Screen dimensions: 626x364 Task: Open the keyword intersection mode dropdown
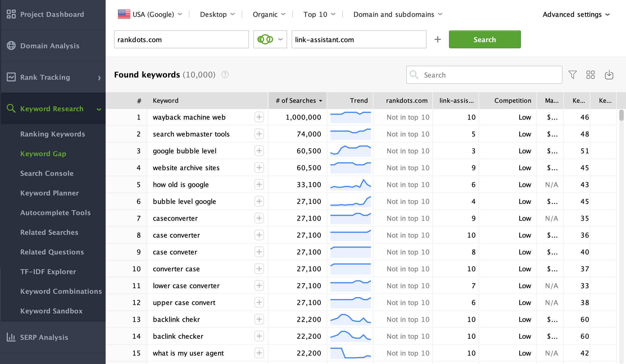tap(270, 39)
